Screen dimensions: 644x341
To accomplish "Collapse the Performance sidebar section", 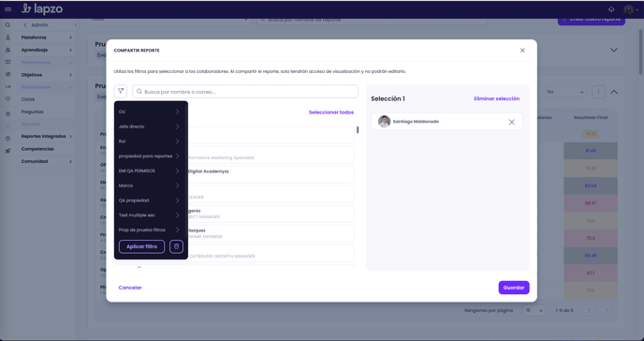I will coord(47,63).
